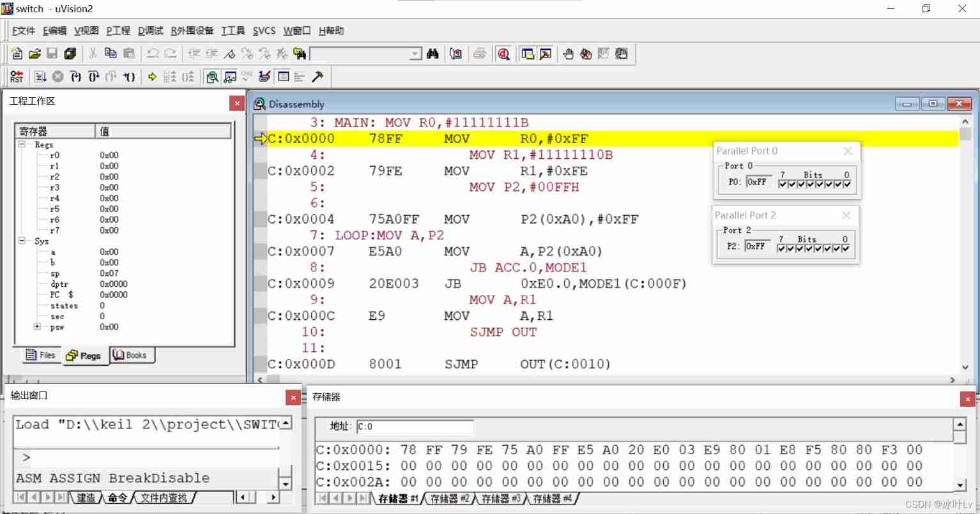Expand the psw register node

[37, 327]
